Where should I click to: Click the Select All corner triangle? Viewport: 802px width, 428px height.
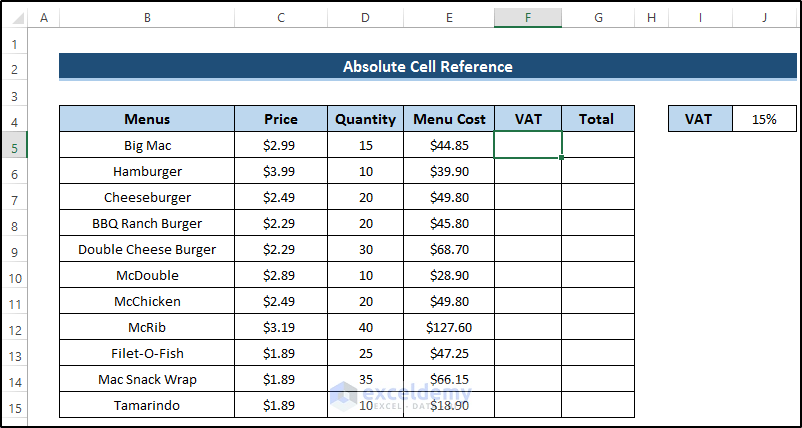(14, 19)
